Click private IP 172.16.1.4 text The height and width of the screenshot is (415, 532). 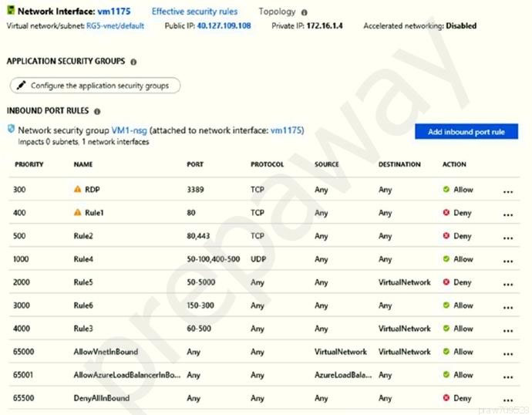[x=325, y=25]
